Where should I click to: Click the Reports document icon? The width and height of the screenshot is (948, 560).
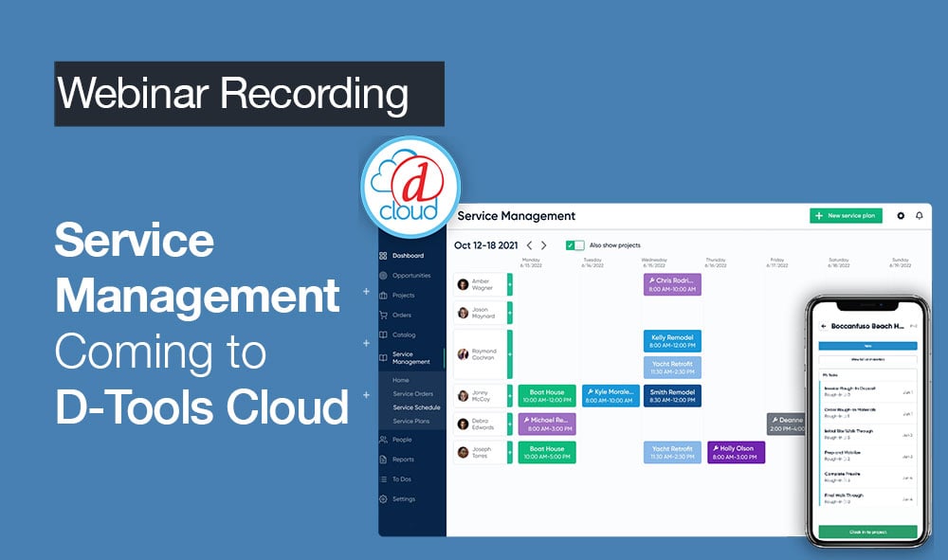(383, 460)
